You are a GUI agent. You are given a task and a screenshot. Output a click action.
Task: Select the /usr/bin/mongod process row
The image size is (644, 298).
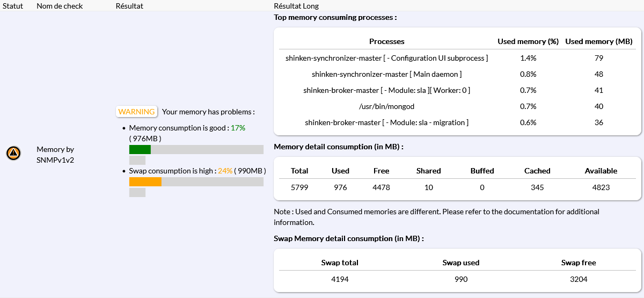pyautogui.click(x=386, y=106)
